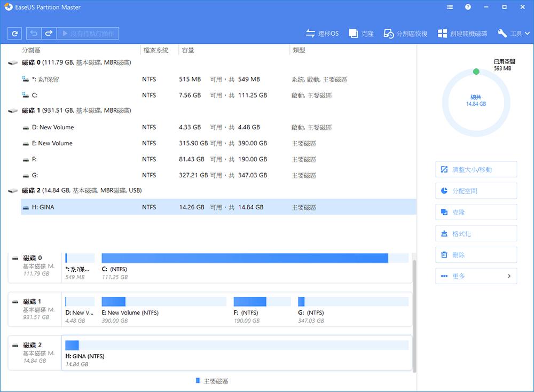Collapse the 磁碟 1 disk tree
Screen dimensions: 534x392
pos(12,111)
